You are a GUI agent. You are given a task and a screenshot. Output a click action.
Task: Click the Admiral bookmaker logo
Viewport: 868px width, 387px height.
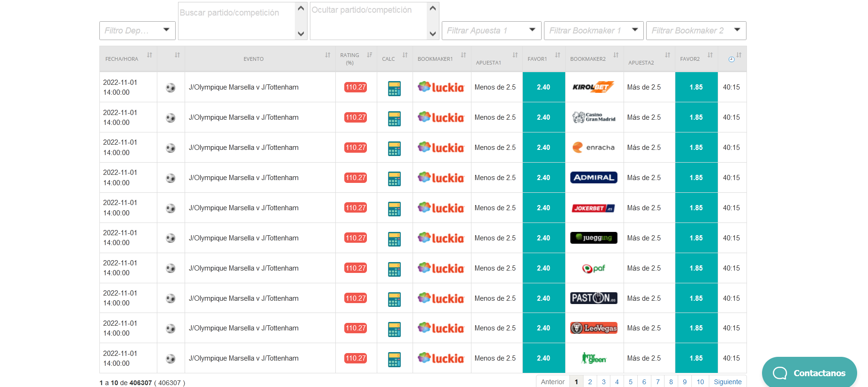(x=593, y=177)
